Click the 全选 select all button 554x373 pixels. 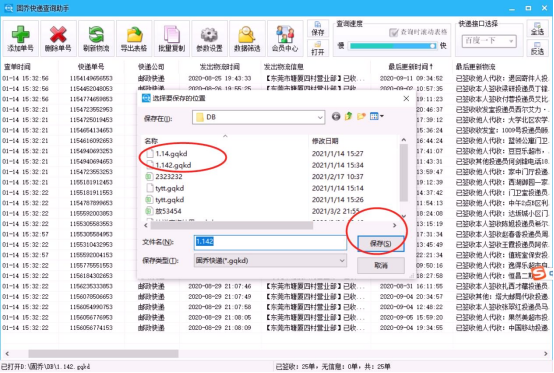537,29
